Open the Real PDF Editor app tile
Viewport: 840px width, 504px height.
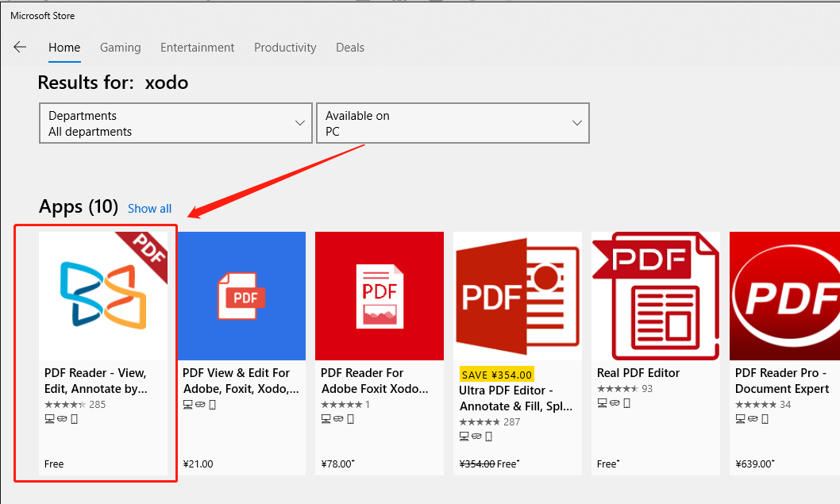[x=655, y=295]
